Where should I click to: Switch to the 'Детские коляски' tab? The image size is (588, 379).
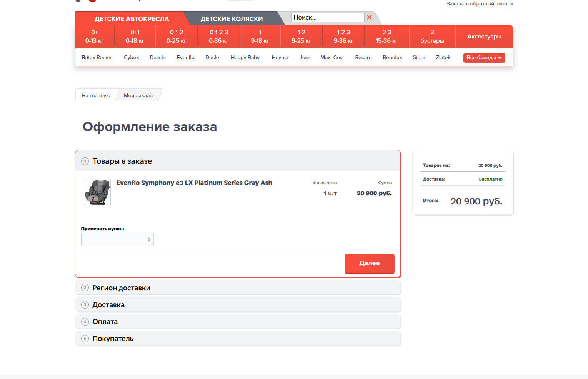click(232, 19)
